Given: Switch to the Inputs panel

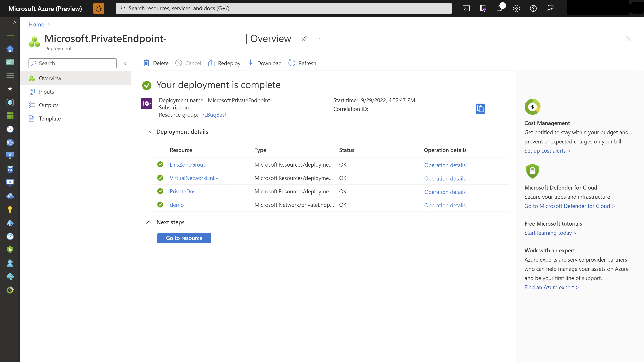Looking at the screenshot, I should [x=46, y=92].
